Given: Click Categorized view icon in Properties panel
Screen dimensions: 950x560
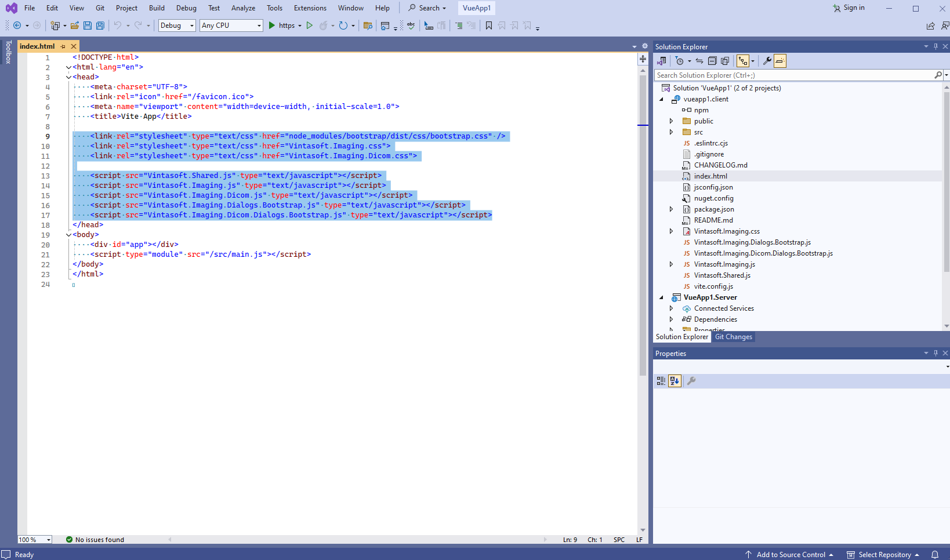Looking at the screenshot, I should point(661,381).
